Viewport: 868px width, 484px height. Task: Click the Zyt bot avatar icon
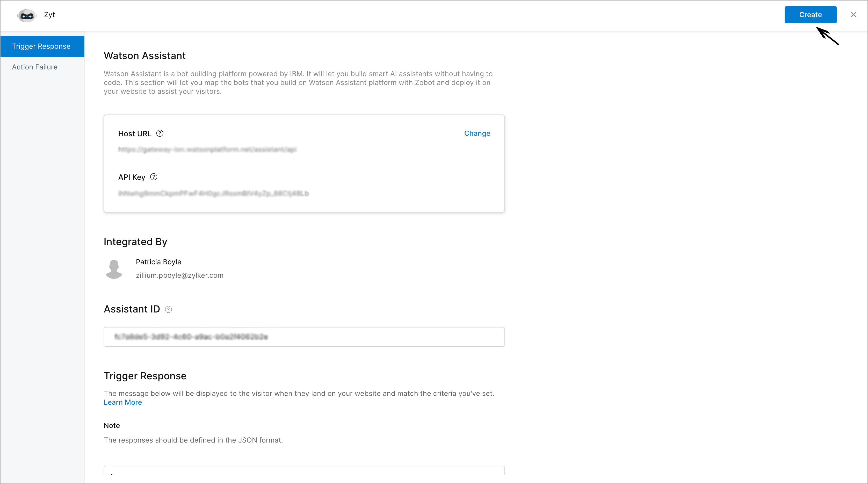coord(27,15)
